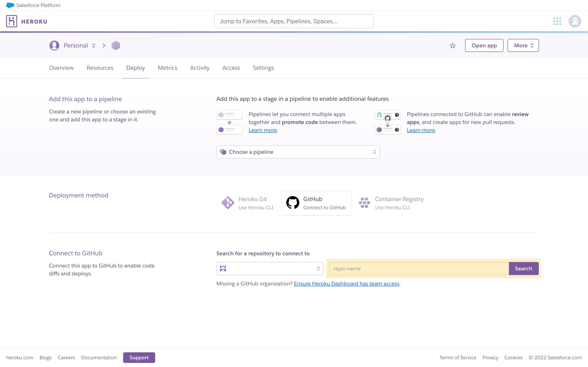The image size is (588, 367).
Task: Click the Salesforce cloud logo
Action: [x=10, y=5]
